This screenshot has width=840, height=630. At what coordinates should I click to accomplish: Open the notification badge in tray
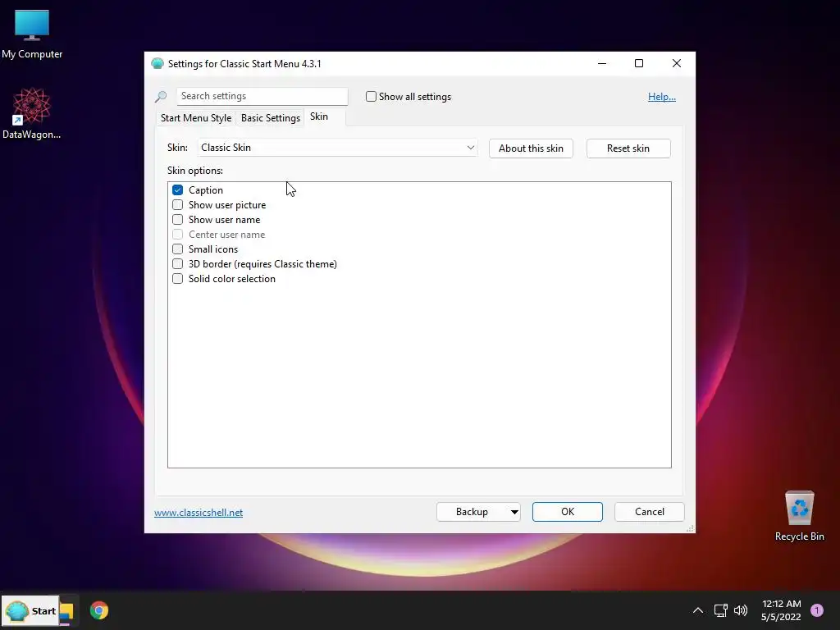[x=817, y=610]
